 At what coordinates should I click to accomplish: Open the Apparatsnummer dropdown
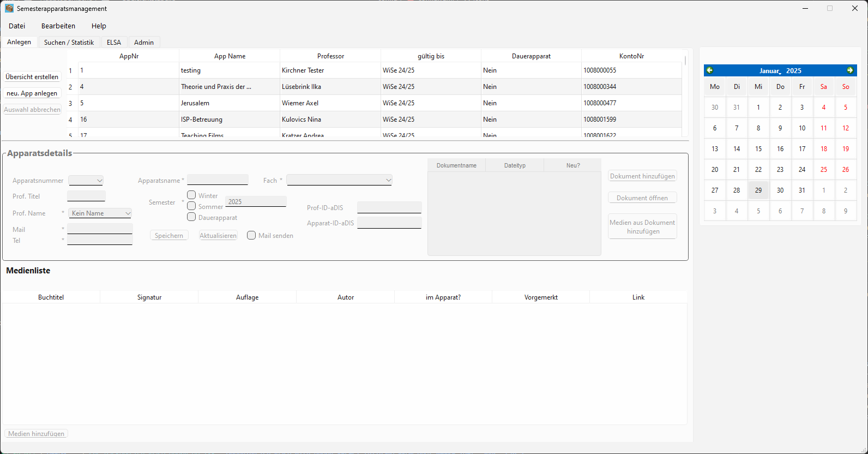point(86,181)
